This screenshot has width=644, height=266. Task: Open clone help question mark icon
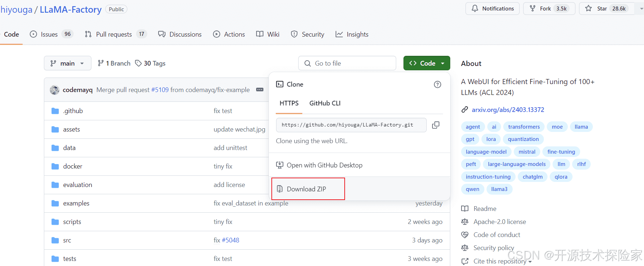pyautogui.click(x=438, y=84)
